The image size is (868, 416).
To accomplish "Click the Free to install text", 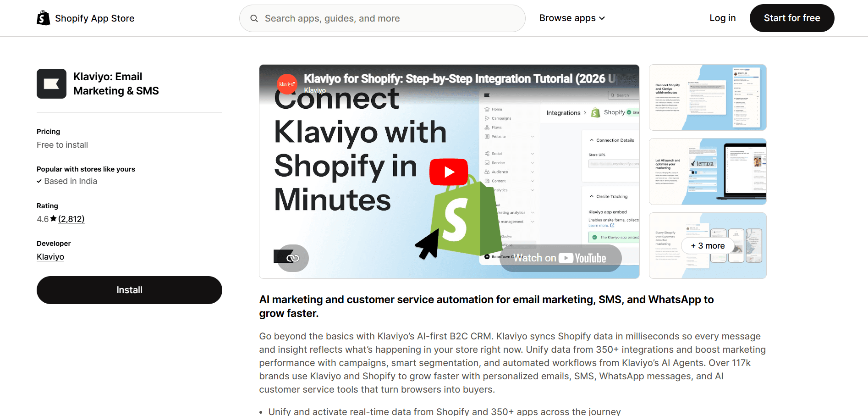I will tap(62, 145).
